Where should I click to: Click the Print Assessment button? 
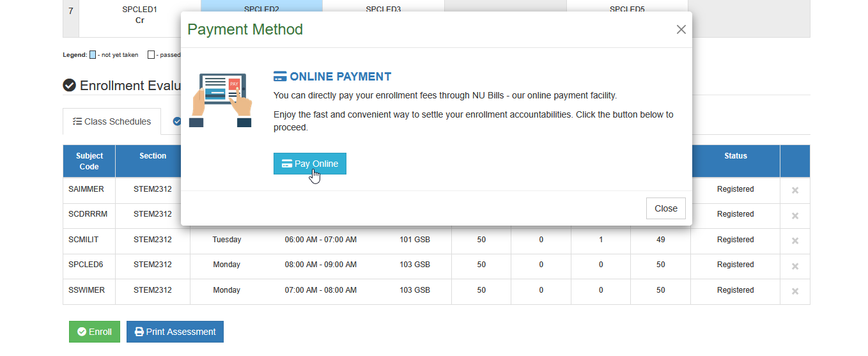pyautogui.click(x=175, y=332)
